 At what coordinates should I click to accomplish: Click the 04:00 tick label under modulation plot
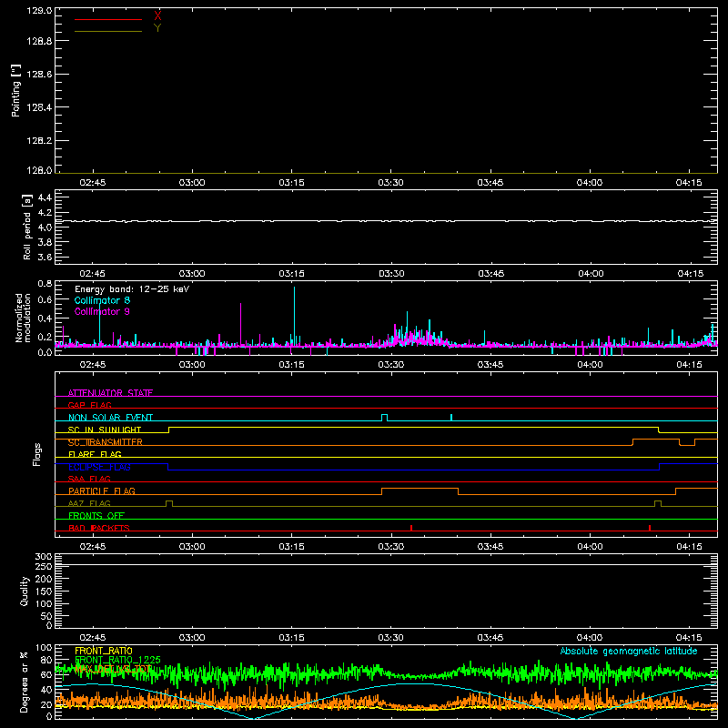pyautogui.click(x=590, y=365)
